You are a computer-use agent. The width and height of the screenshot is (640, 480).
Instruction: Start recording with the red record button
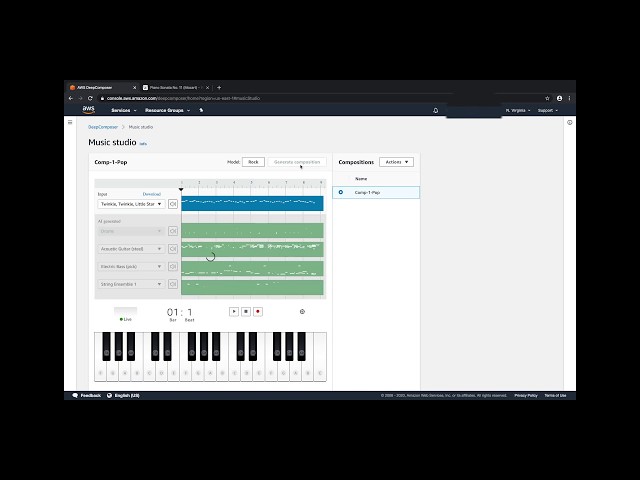[258, 312]
